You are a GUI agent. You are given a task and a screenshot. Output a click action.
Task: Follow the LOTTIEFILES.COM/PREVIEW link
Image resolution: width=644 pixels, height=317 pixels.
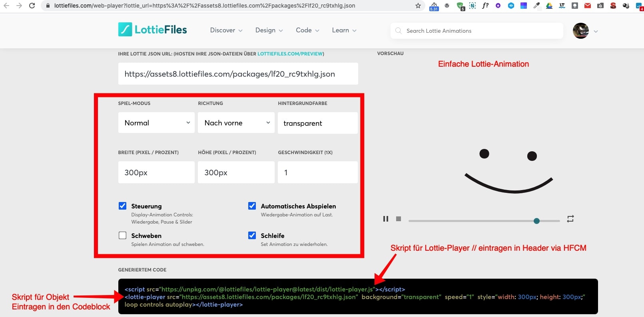290,54
